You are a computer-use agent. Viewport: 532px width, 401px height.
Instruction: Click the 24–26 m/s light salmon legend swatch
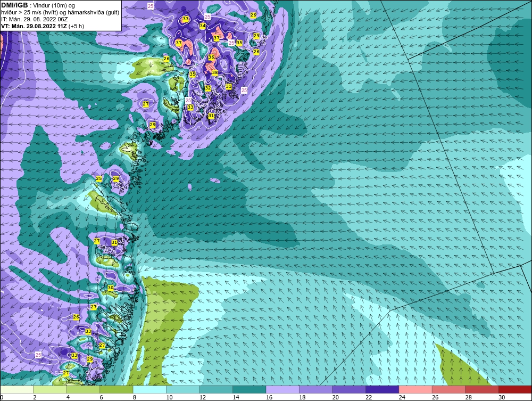(x=415, y=389)
